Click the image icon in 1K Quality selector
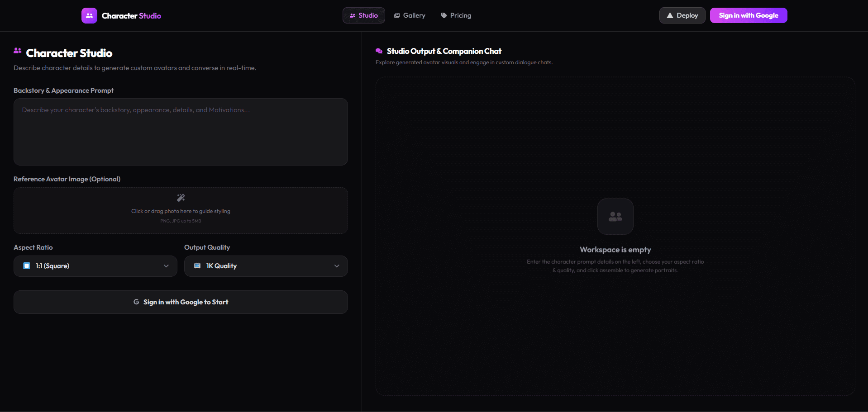Viewport: 868px width, 412px height. 197,266
